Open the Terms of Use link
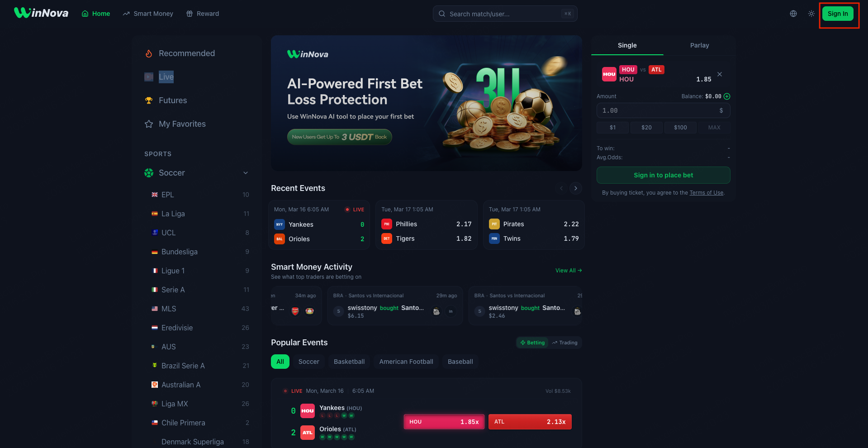The height and width of the screenshot is (448, 868). (x=706, y=193)
